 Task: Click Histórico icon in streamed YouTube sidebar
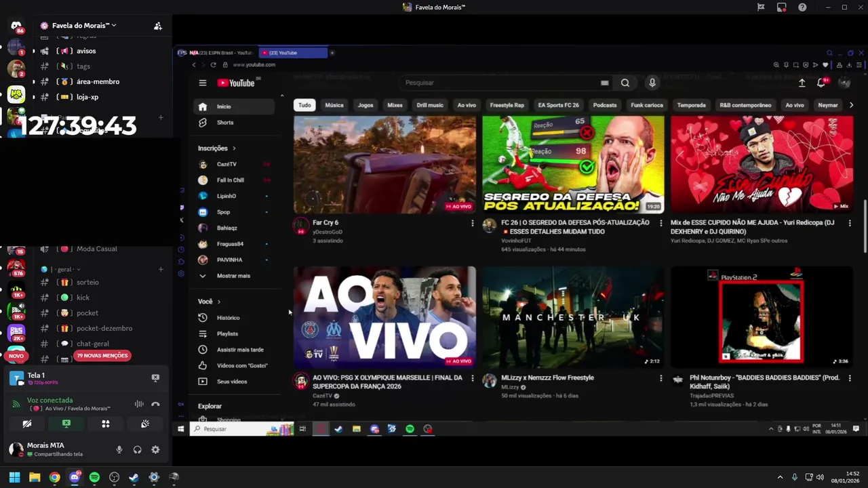(x=203, y=317)
